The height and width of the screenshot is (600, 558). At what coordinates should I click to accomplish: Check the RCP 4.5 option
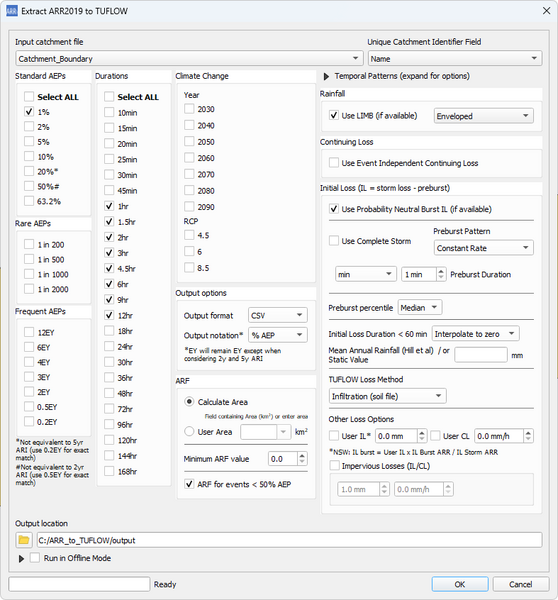tap(189, 235)
